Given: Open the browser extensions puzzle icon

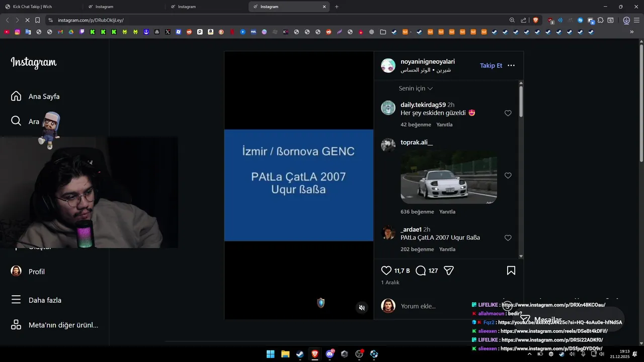Looking at the screenshot, I should pos(600,20).
